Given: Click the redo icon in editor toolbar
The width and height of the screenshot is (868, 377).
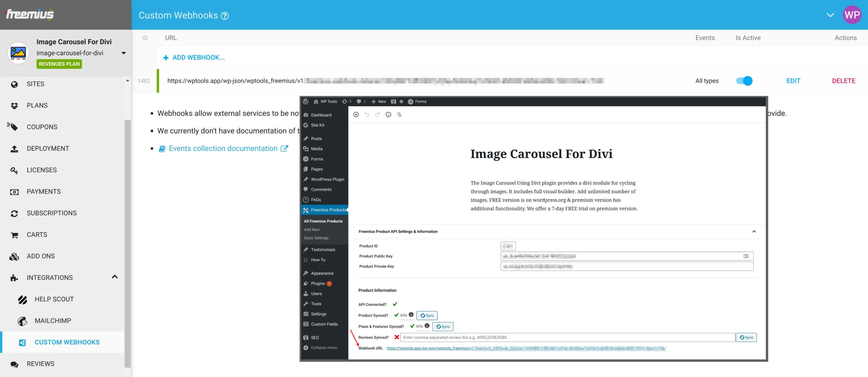Looking at the screenshot, I should [x=377, y=114].
